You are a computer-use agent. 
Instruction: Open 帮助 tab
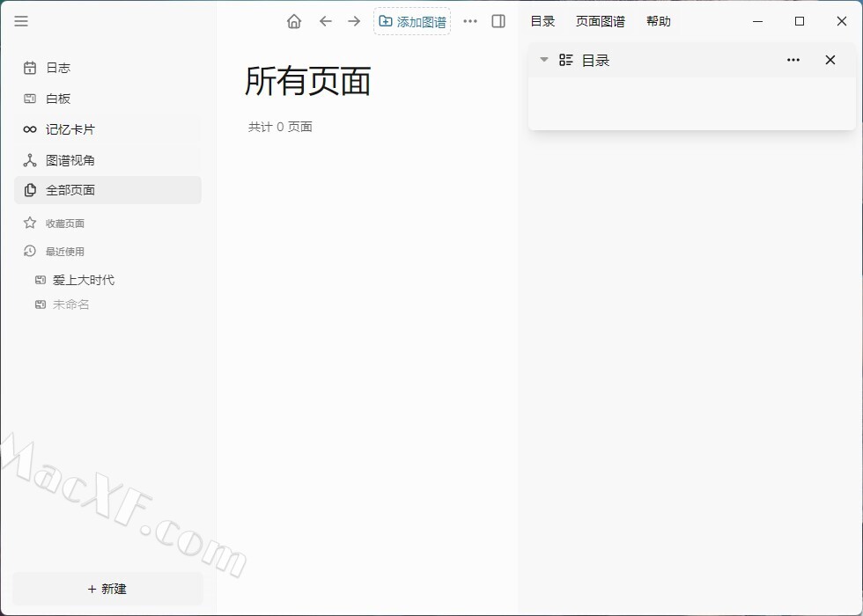point(659,21)
